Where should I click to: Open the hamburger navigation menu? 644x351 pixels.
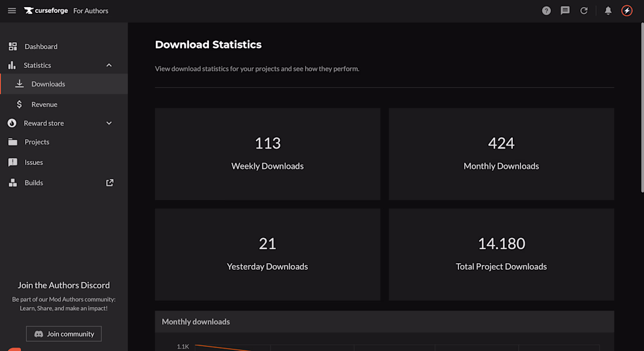click(x=12, y=11)
